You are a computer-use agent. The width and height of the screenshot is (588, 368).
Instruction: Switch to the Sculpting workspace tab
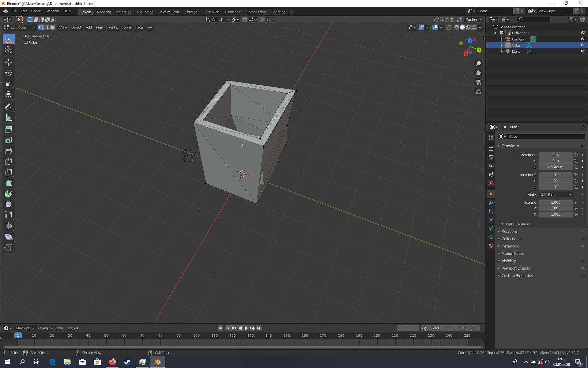click(124, 12)
